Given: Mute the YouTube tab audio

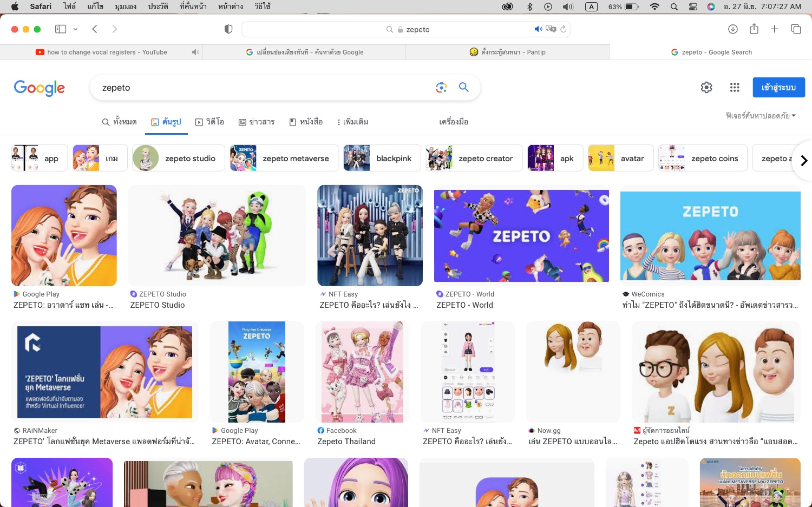Looking at the screenshot, I should (195, 52).
